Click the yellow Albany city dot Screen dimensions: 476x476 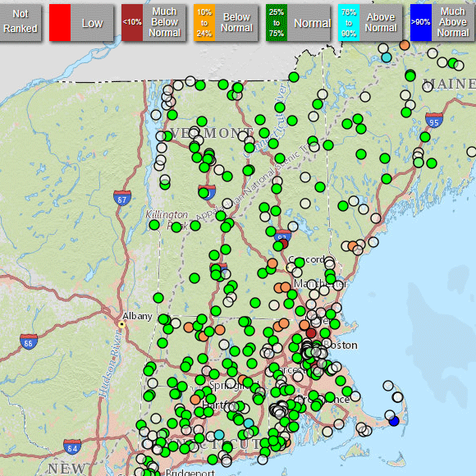(x=121, y=325)
